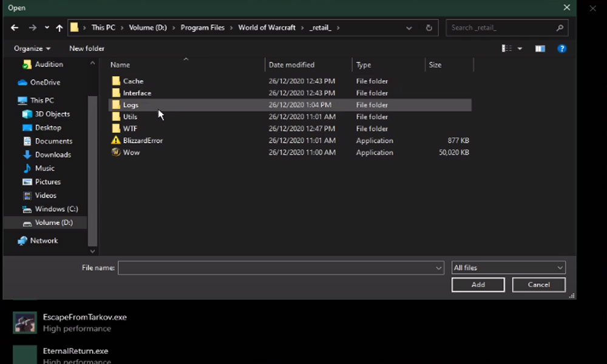Open Documents in the sidebar

click(47, 141)
